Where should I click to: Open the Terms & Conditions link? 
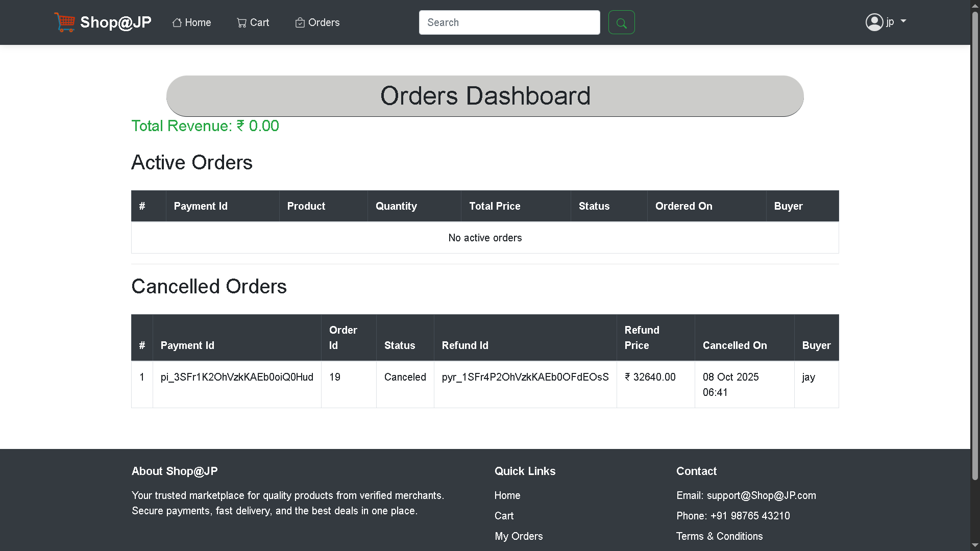719,536
